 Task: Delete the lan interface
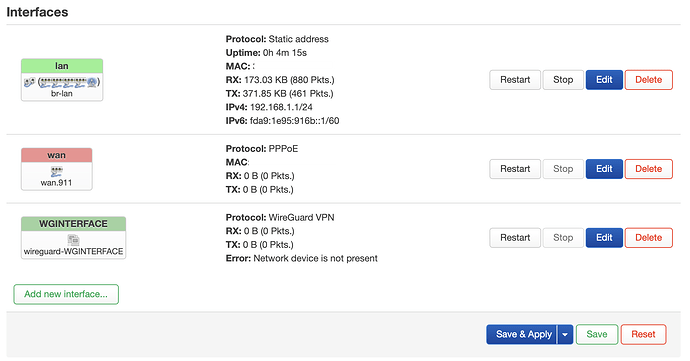(649, 80)
